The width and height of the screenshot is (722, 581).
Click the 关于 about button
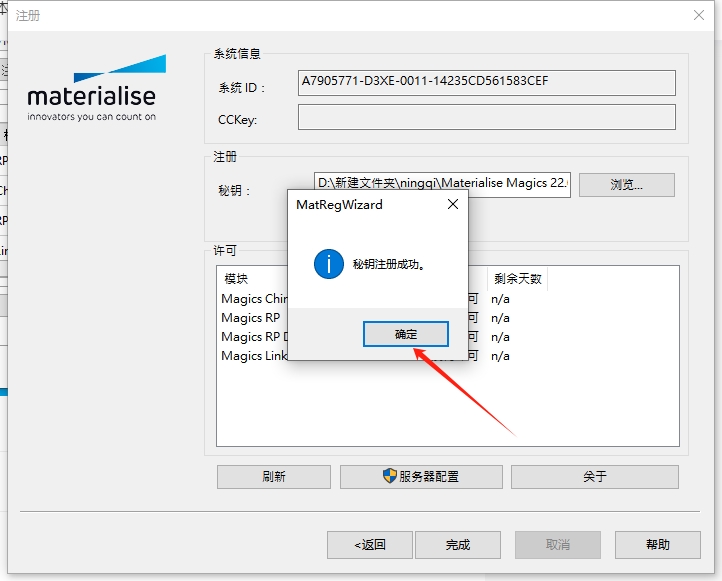point(594,476)
